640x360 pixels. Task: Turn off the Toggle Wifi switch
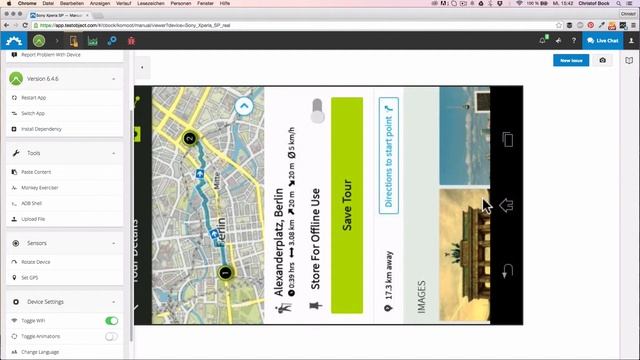[111, 321]
